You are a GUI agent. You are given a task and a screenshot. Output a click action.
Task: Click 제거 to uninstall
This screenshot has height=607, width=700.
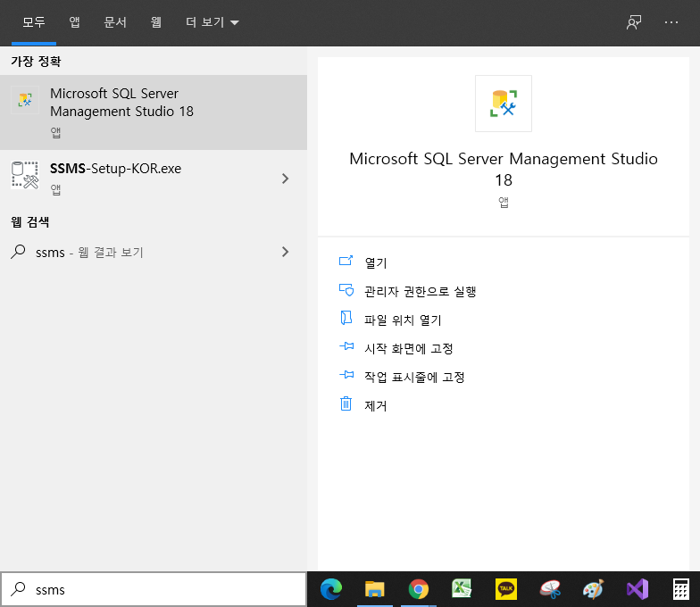click(x=375, y=405)
